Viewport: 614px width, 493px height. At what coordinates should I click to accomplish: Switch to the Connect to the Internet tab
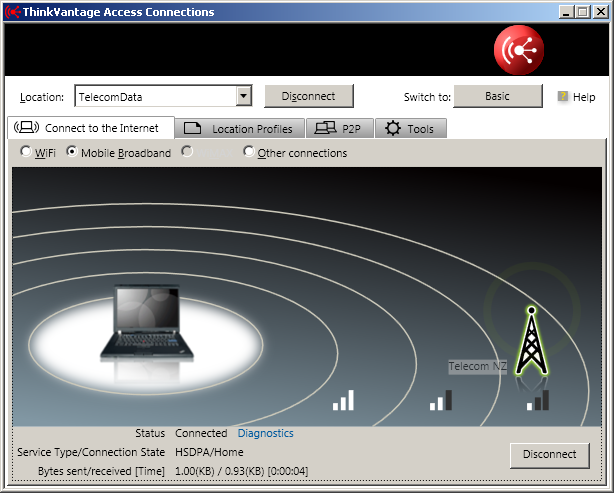[91, 128]
